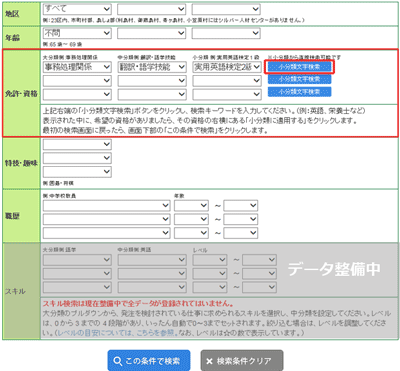The image size is (400, 371).
Task: Open second-row 小分類 dropdown in 免許・資格
Action: [x=227, y=81]
